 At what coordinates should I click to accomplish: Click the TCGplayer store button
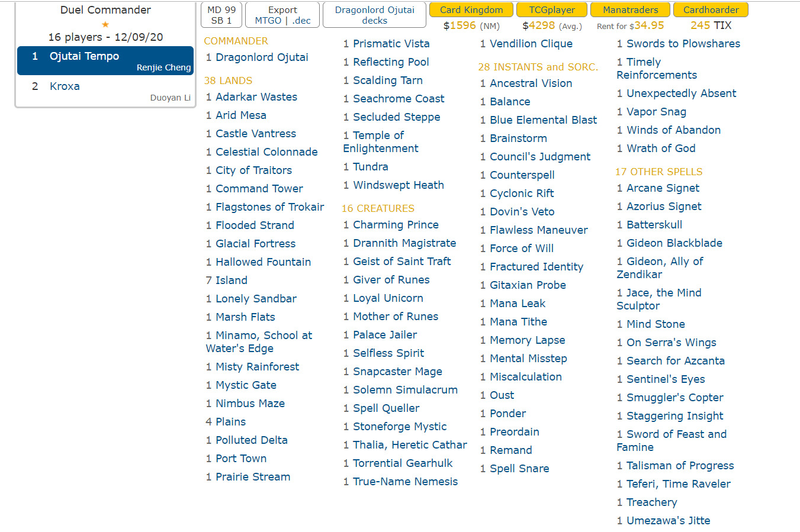[551, 9]
